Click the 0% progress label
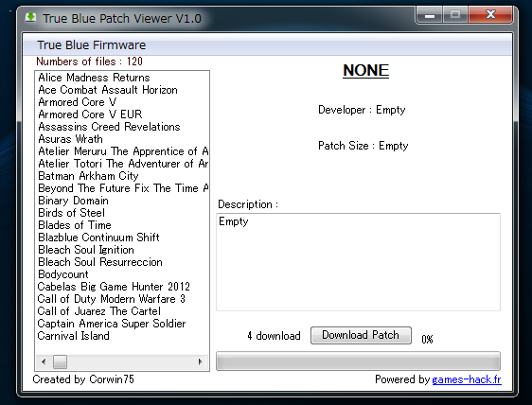The height and width of the screenshot is (405, 532). [427, 339]
